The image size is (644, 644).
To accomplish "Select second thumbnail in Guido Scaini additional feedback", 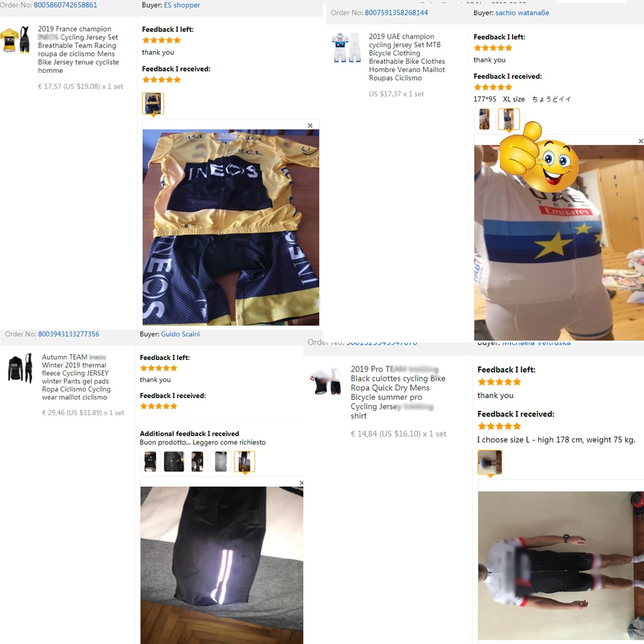I will tap(174, 461).
